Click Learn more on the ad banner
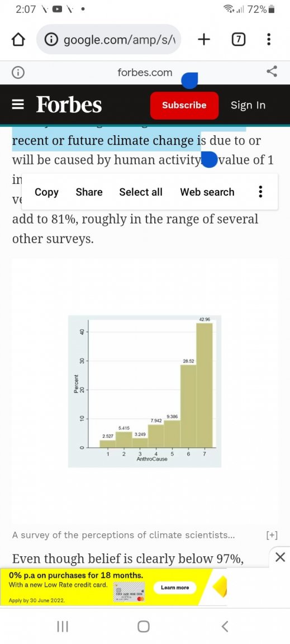290x644 pixels. tap(175, 588)
